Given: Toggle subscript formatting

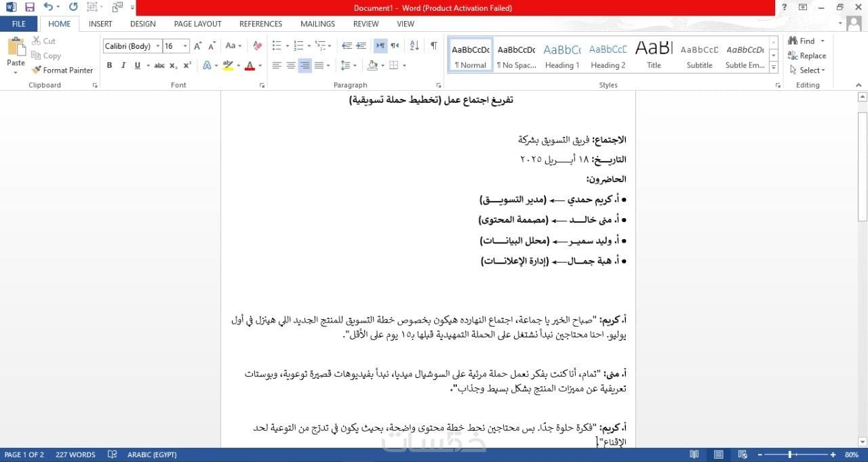Looking at the screenshot, I should click(174, 66).
